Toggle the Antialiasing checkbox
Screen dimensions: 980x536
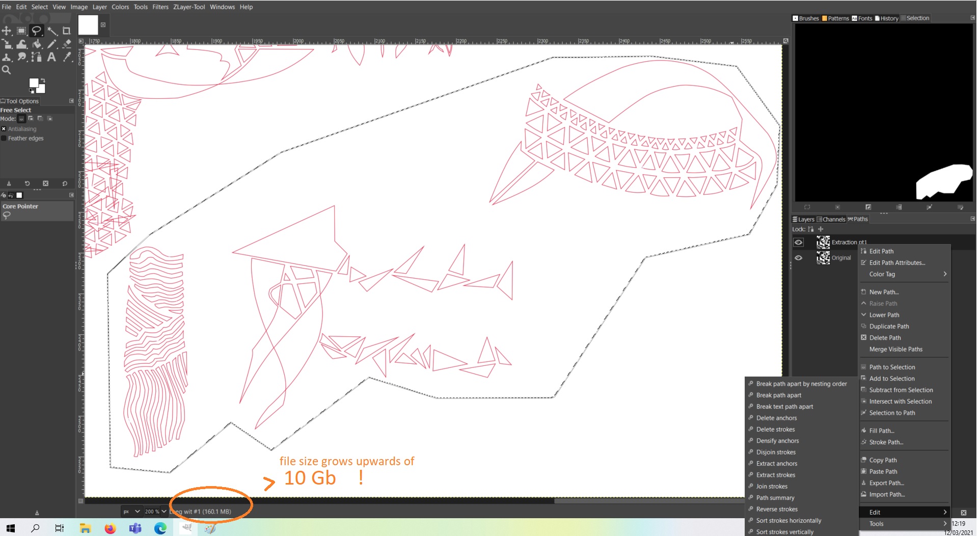4,129
